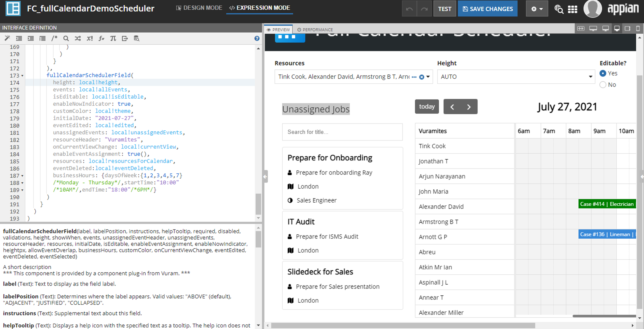This screenshot has height=329, width=644.
Task: Collapse code fold at line 189
Action: pos(22,190)
